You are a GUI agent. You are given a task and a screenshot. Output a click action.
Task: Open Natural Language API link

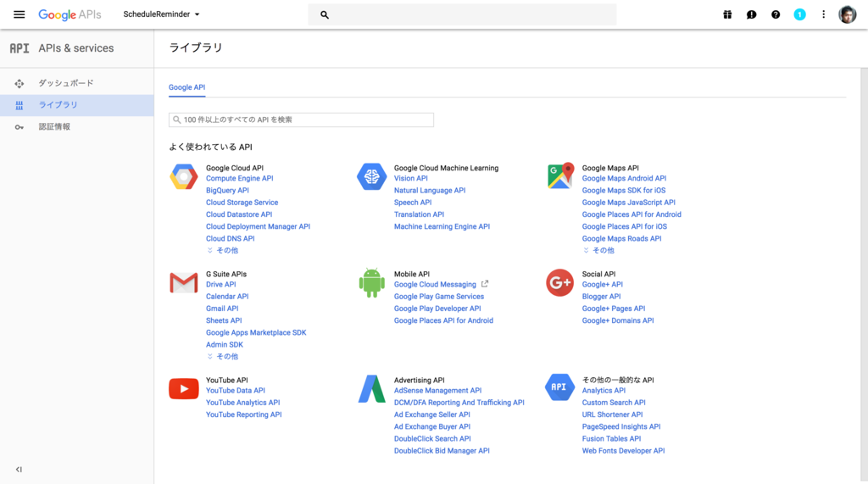click(430, 191)
